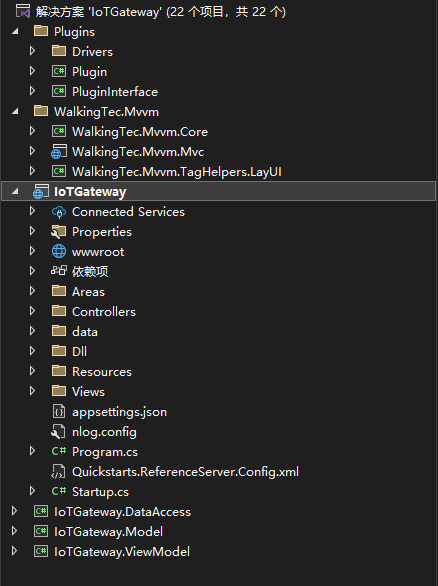Click the Plugins folder icon
Screen dimensions: 438x586
pos(41,31)
